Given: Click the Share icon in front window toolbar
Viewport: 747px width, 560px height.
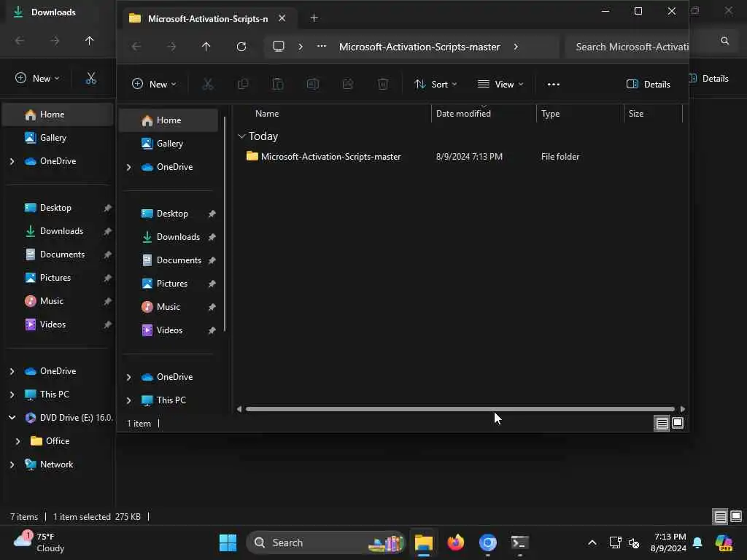Looking at the screenshot, I should click(348, 85).
